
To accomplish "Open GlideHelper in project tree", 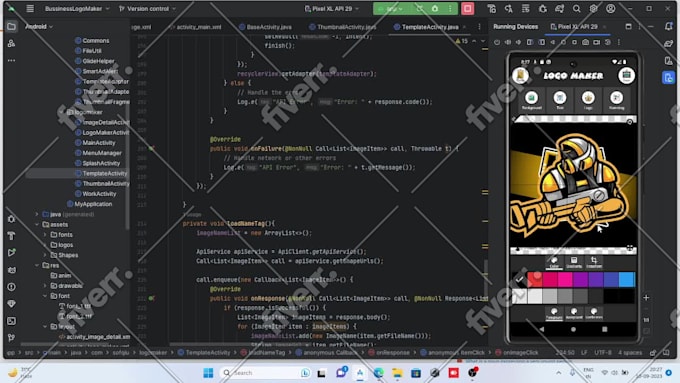I will 95,61.
